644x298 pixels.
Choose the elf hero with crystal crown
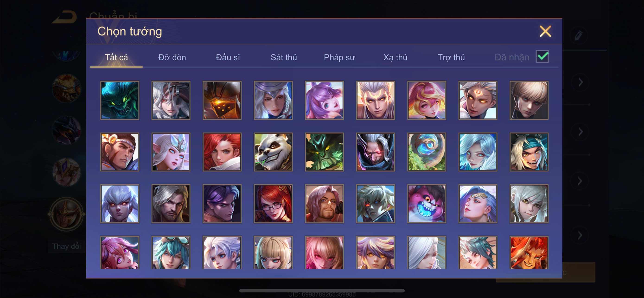tap(171, 152)
